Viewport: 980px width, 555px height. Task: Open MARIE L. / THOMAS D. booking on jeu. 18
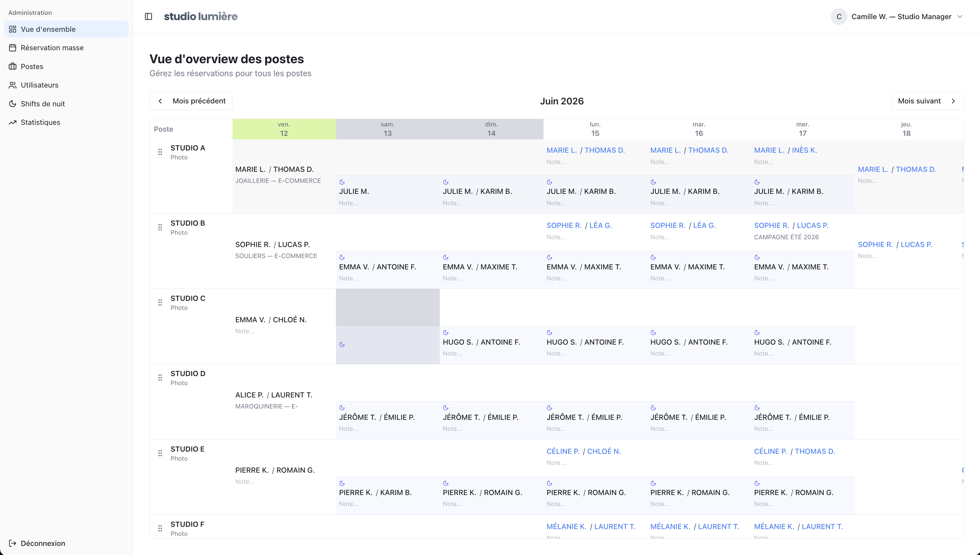[897, 169]
